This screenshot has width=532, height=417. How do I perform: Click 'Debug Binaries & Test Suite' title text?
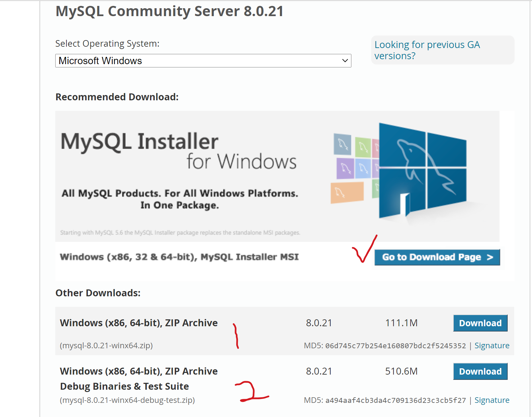pos(124,386)
